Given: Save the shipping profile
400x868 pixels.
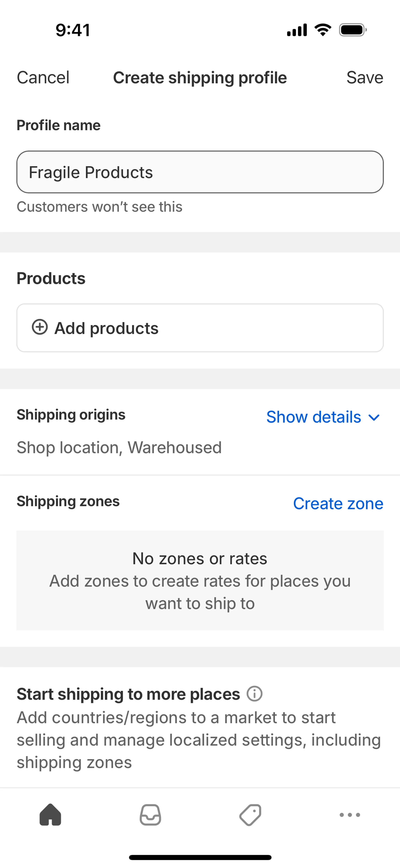Looking at the screenshot, I should [x=365, y=78].
